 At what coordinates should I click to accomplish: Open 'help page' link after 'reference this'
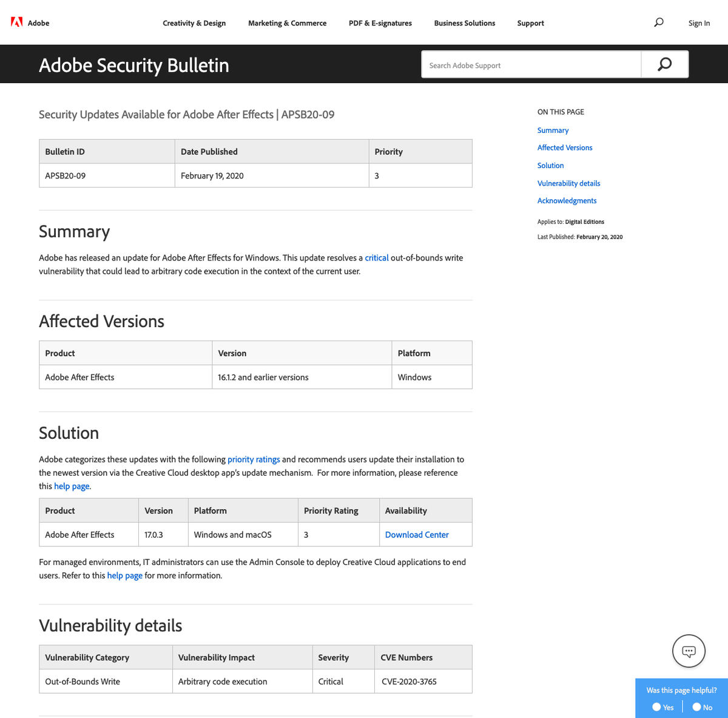[x=72, y=486]
